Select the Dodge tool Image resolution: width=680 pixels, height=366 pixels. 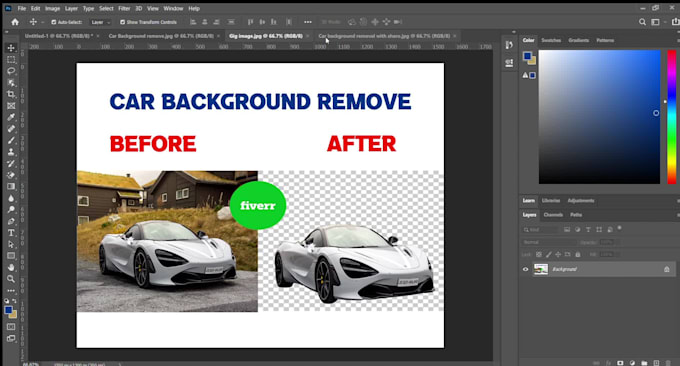coord(11,209)
